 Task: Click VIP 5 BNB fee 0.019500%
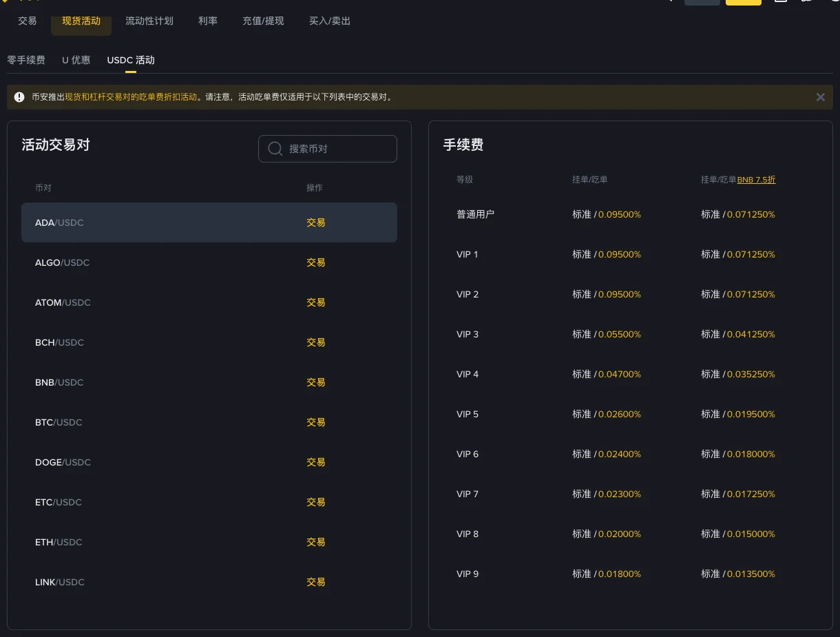751,414
